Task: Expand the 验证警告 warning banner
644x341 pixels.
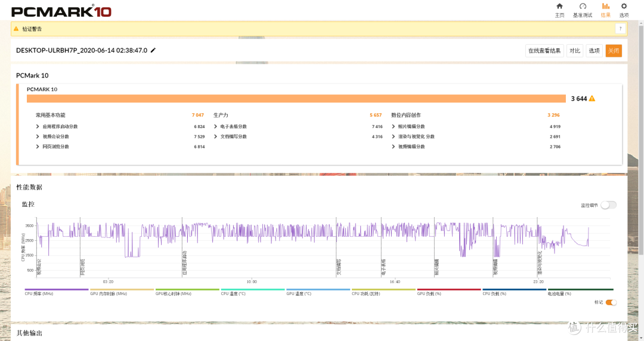Action: coord(318,29)
